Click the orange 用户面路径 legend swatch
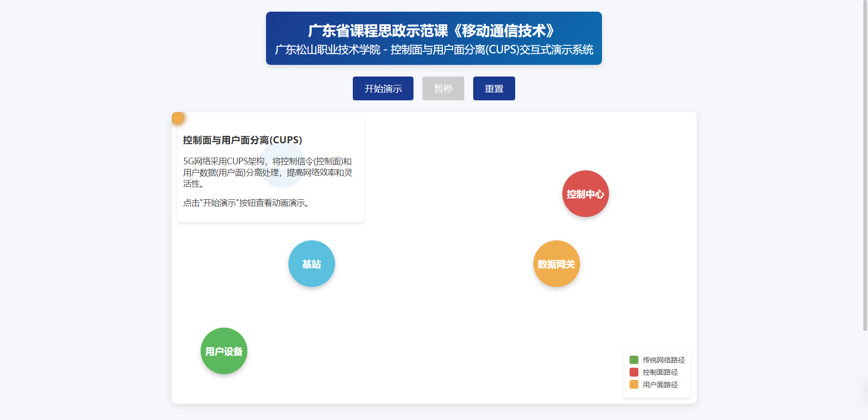This screenshot has height=420, width=868. (x=634, y=385)
